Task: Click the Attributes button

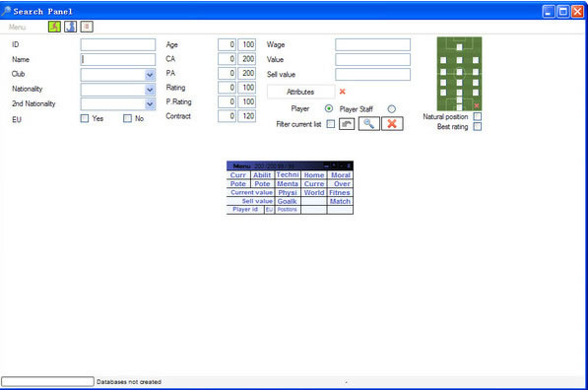Action: coord(300,92)
